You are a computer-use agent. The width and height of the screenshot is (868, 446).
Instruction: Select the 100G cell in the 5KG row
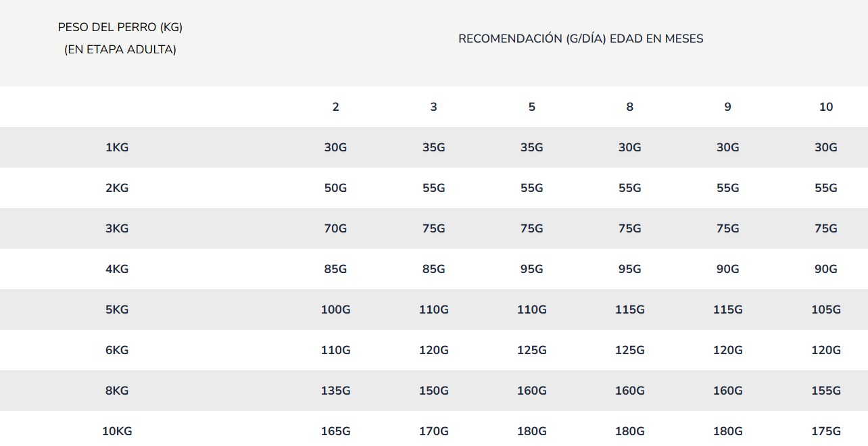(335, 309)
